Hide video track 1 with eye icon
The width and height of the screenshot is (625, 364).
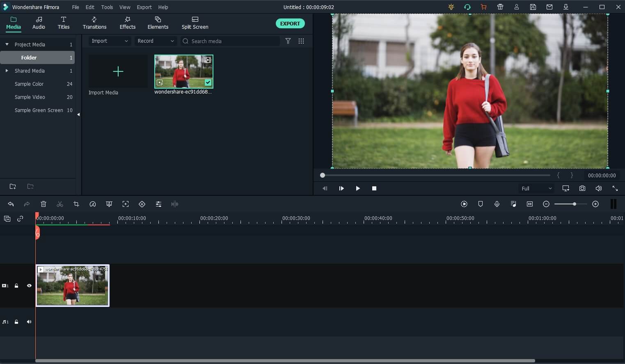(29, 286)
